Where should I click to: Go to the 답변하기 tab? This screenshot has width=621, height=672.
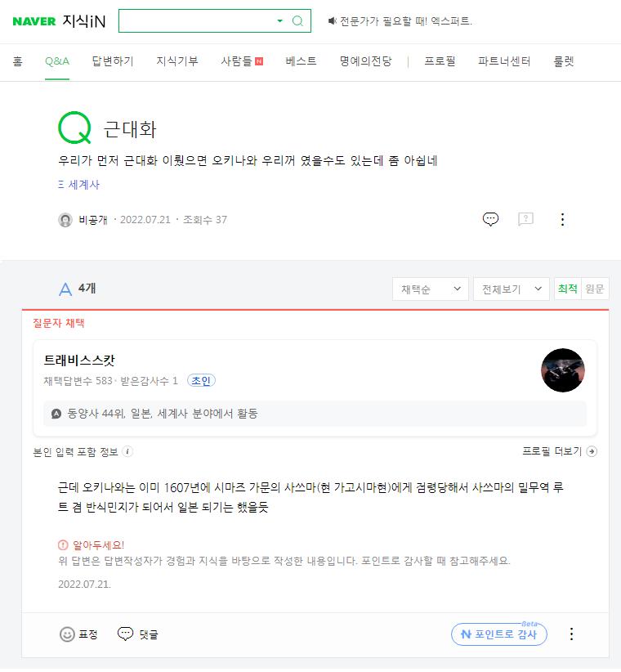(x=113, y=61)
